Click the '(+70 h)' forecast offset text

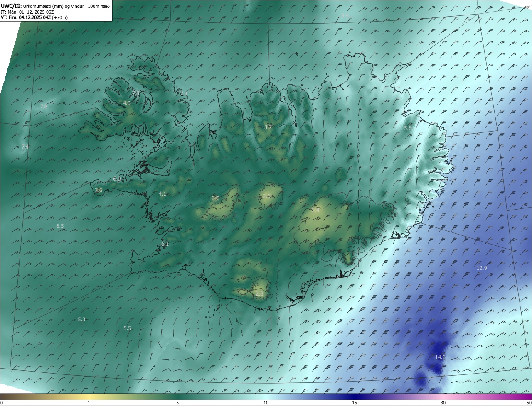click(60, 17)
